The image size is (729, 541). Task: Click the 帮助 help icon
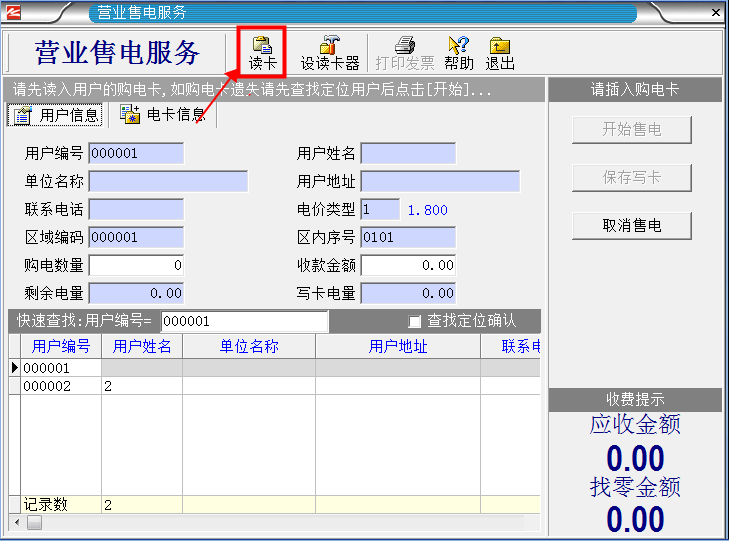459,52
